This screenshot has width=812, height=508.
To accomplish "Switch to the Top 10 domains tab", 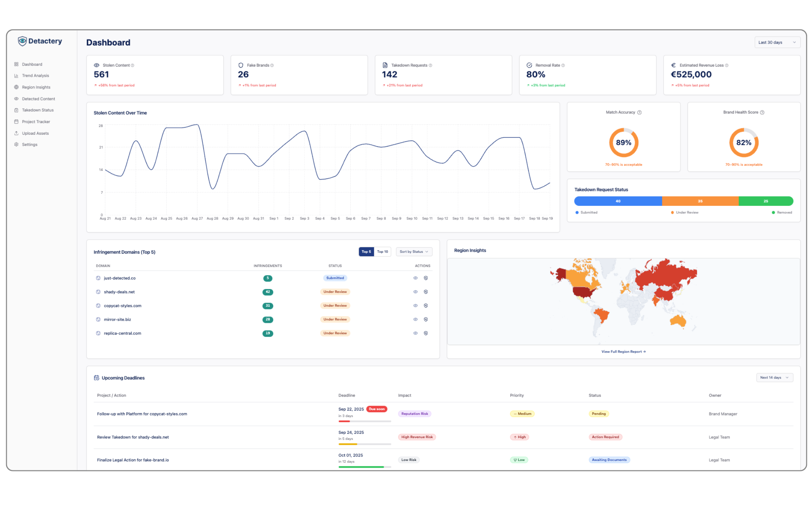I will point(382,252).
